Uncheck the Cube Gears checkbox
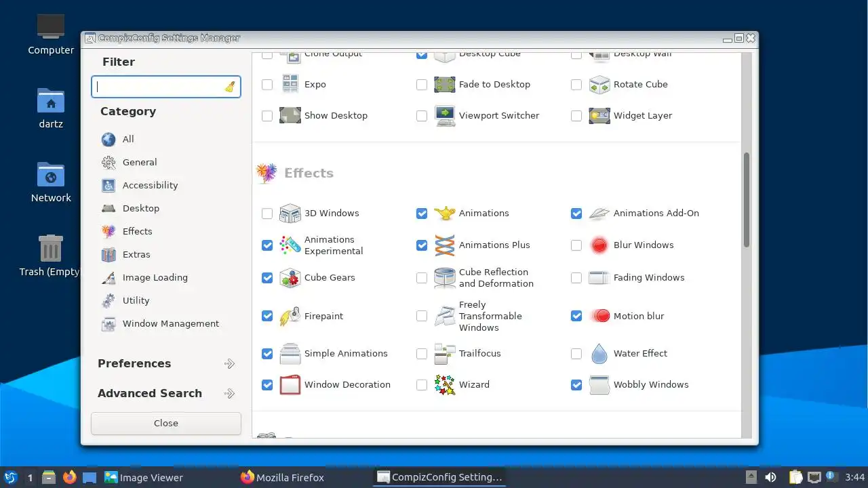The width and height of the screenshot is (868, 488). (267, 278)
